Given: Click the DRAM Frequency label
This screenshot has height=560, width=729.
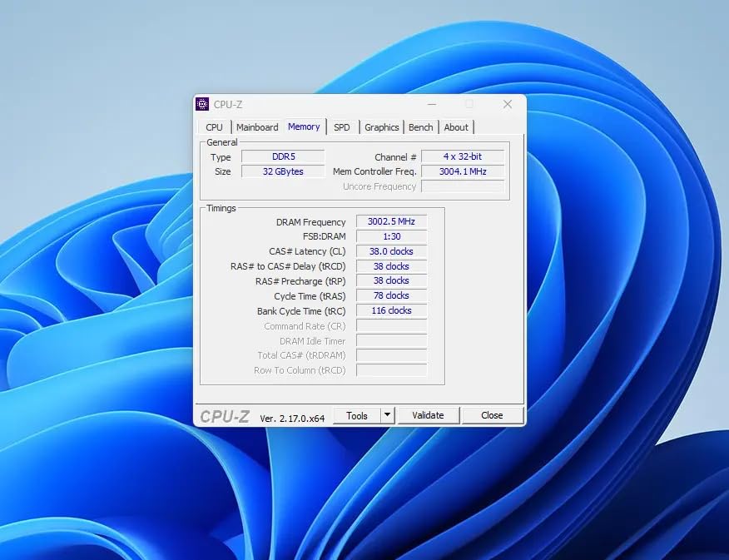Looking at the screenshot, I should [x=310, y=222].
